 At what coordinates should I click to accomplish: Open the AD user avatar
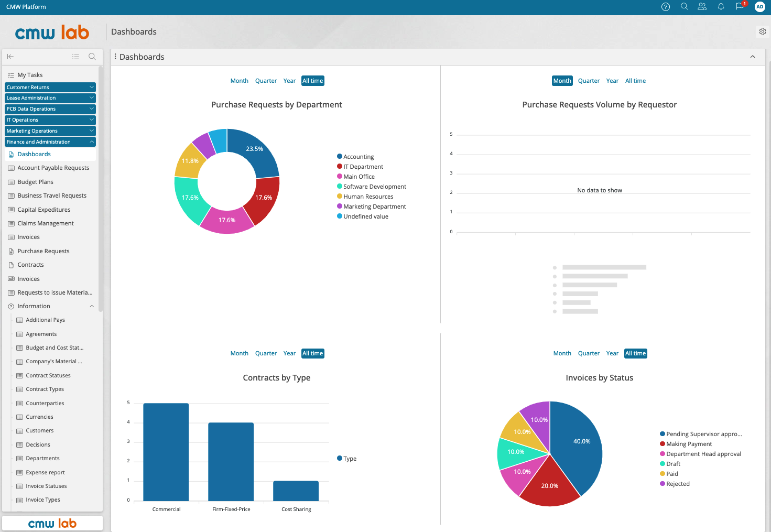coord(759,7)
